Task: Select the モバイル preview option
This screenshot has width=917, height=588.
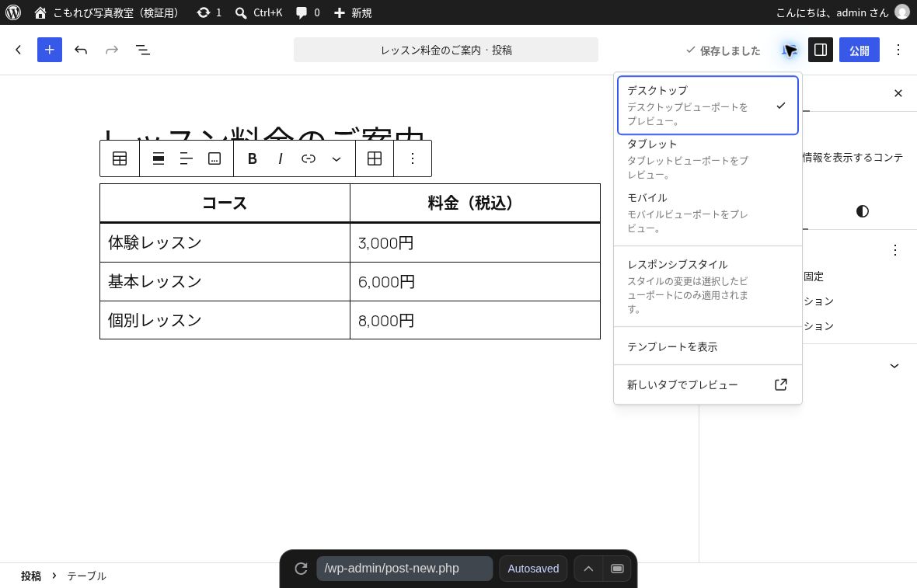Action: [x=708, y=213]
